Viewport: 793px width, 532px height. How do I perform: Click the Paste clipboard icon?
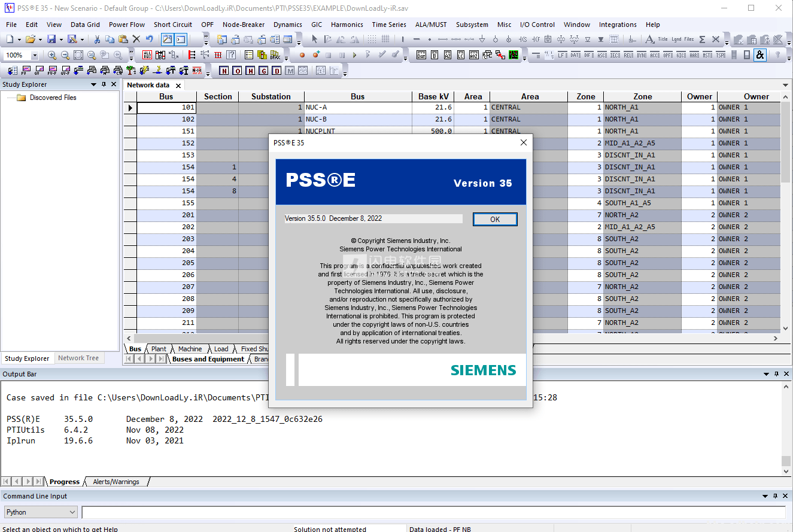point(123,39)
